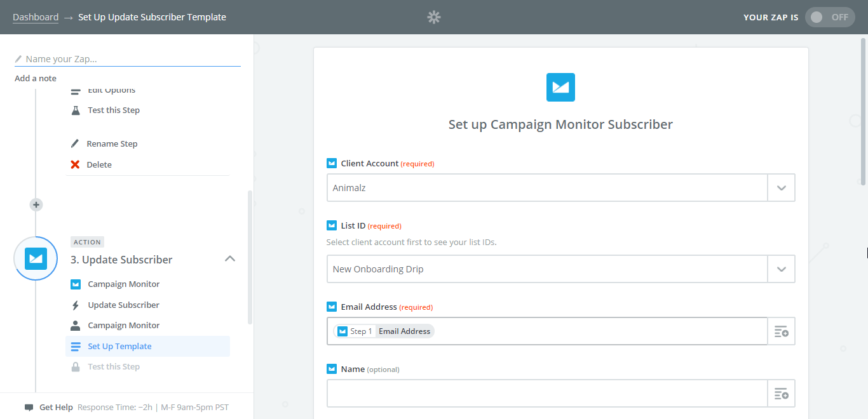868x419 pixels.
Task: Collapse step 3 Update Subscriber chevron
Action: tap(230, 259)
